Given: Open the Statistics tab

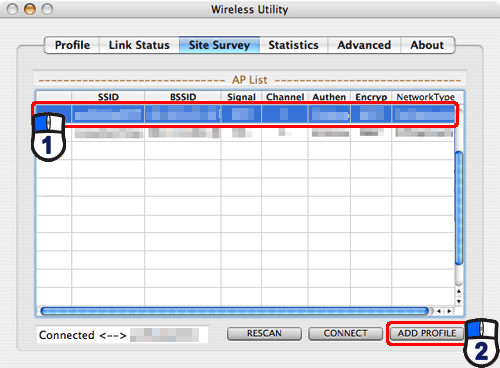Looking at the screenshot, I should click(294, 45).
